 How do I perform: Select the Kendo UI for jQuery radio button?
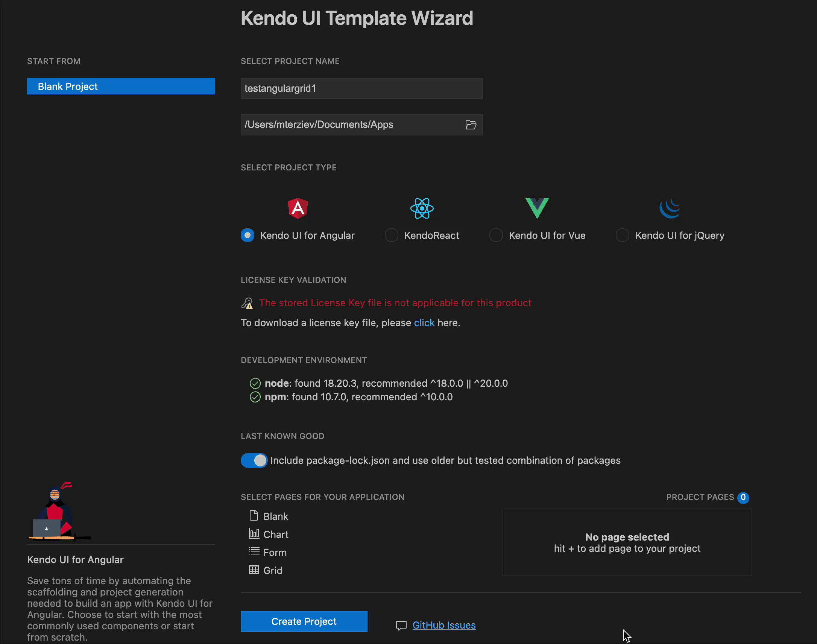pos(622,235)
